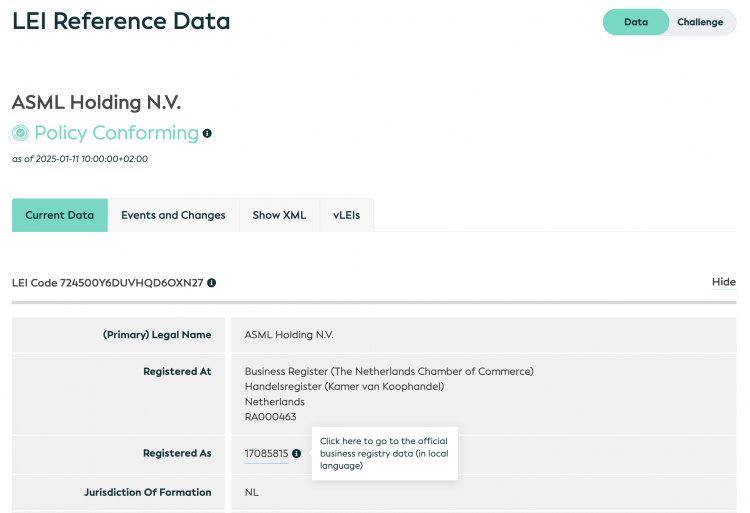
Task: Switch to the Show XML tab
Action: click(x=279, y=215)
